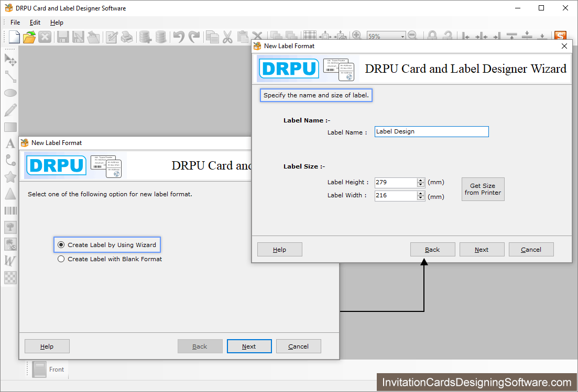Open the File menu

click(15, 23)
